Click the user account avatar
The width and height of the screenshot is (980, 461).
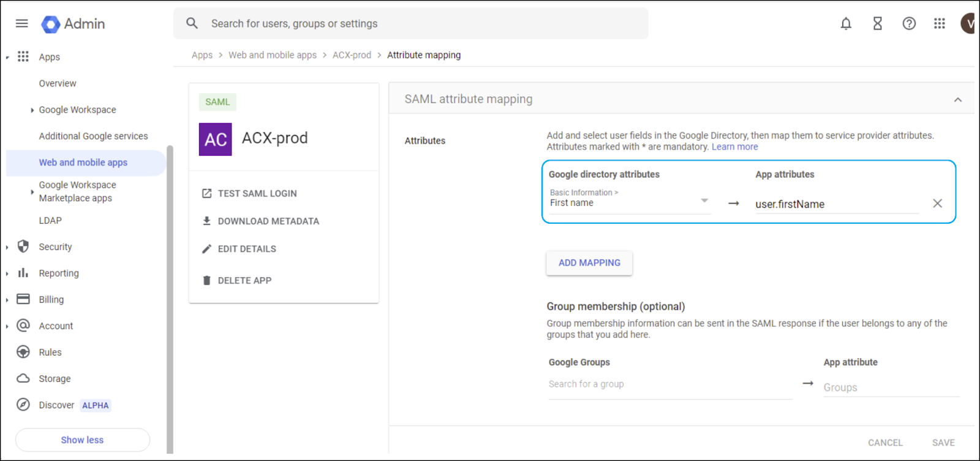point(969,23)
